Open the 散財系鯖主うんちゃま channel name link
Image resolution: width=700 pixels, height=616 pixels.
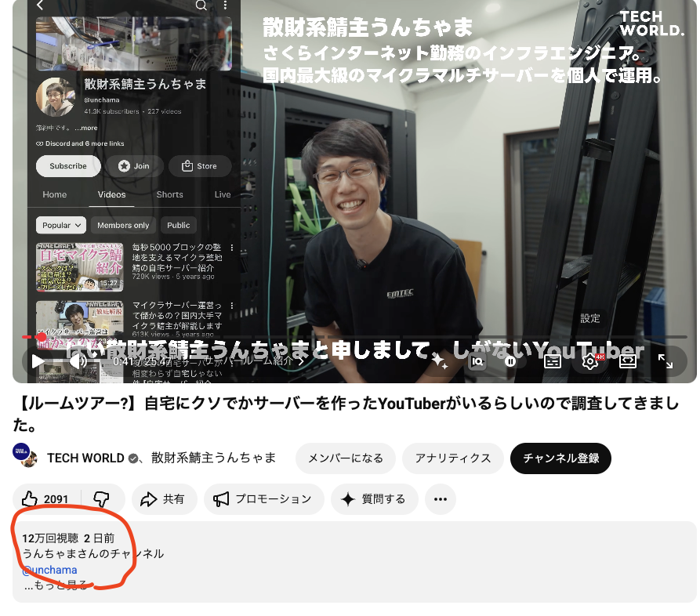(x=213, y=458)
